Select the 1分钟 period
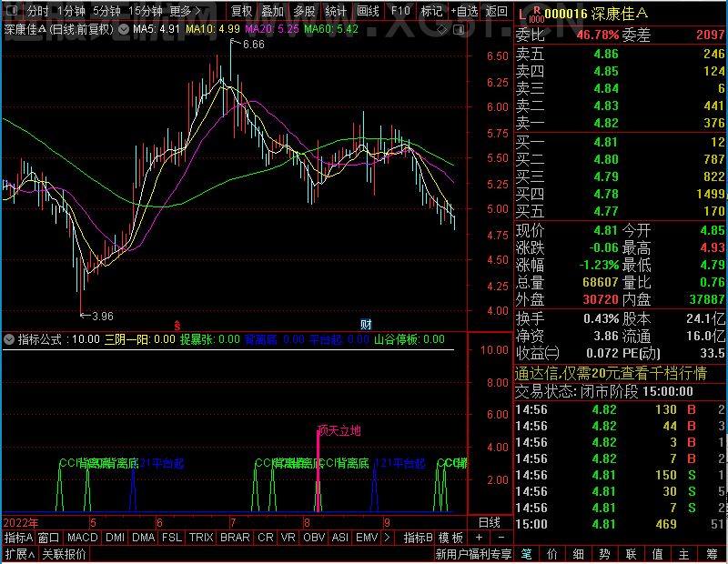Image resolution: width=728 pixels, height=564 pixels. 71,11
